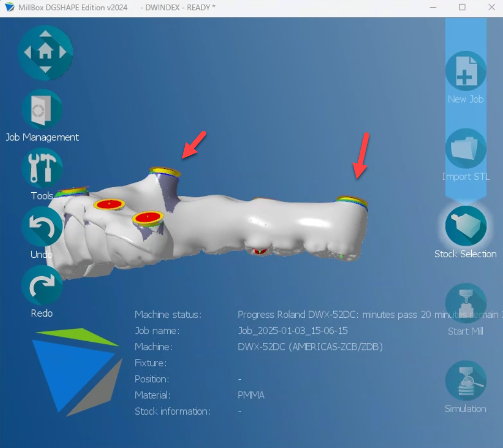Viewport: 503px width, 448px height.
Task: Minimize the MillBox window
Action: tap(433, 7)
